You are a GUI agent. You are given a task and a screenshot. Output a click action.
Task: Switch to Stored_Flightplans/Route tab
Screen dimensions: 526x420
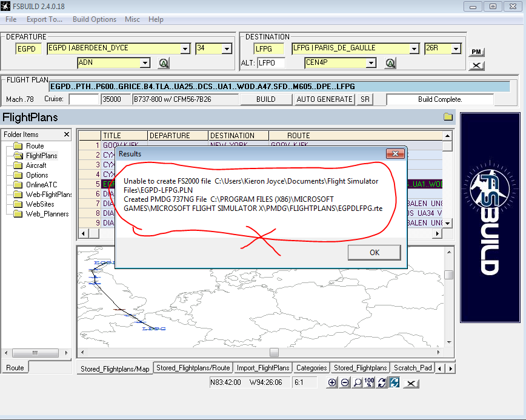coord(193,368)
